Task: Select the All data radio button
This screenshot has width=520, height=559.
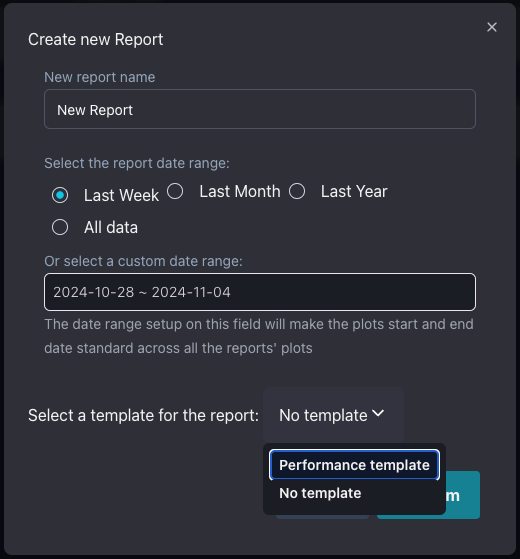Action: point(60,227)
